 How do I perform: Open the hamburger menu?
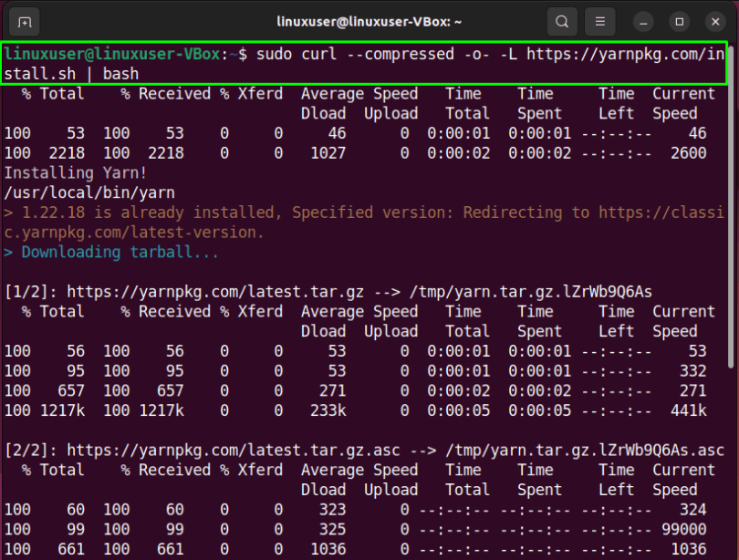pos(599,21)
